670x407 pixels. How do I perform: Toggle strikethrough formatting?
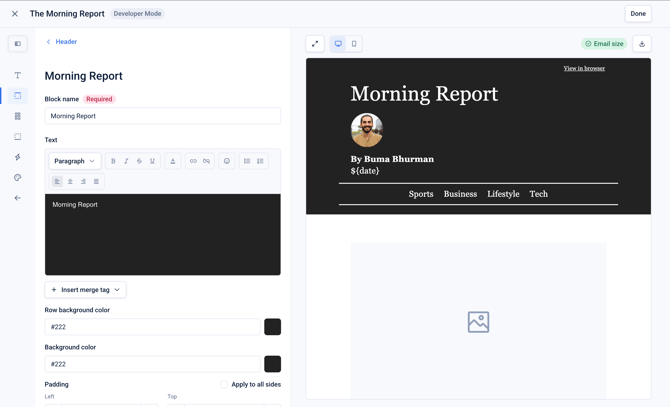click(139, 161)
